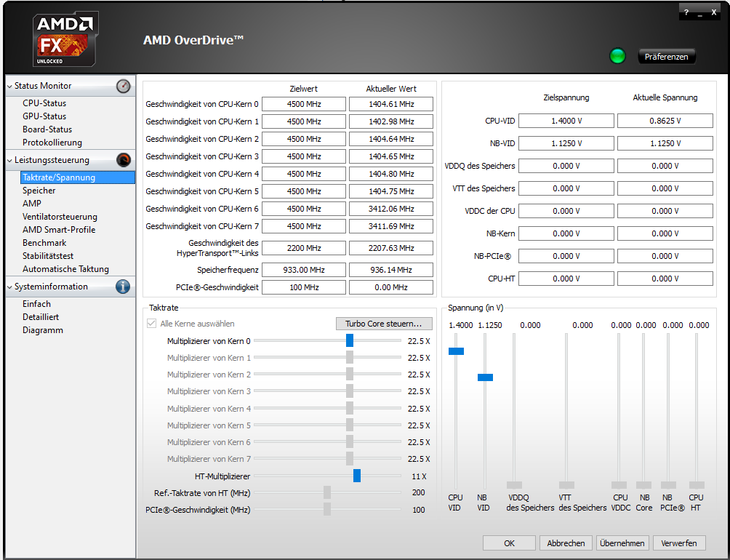Click the Taktrate group label
Screen dimensions: 730x560
[x=164, y=308]
